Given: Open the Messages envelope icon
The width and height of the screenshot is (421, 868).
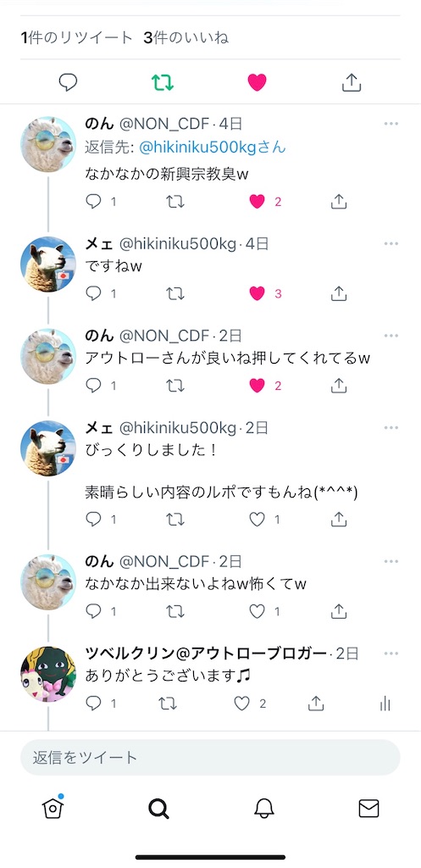Looking at the screenshot, I should coord(368,809).
